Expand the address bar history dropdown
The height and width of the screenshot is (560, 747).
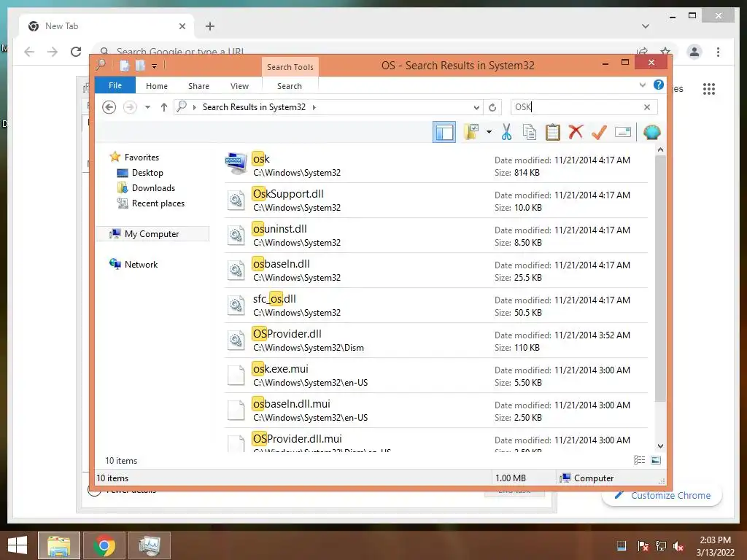pos(476,108)
